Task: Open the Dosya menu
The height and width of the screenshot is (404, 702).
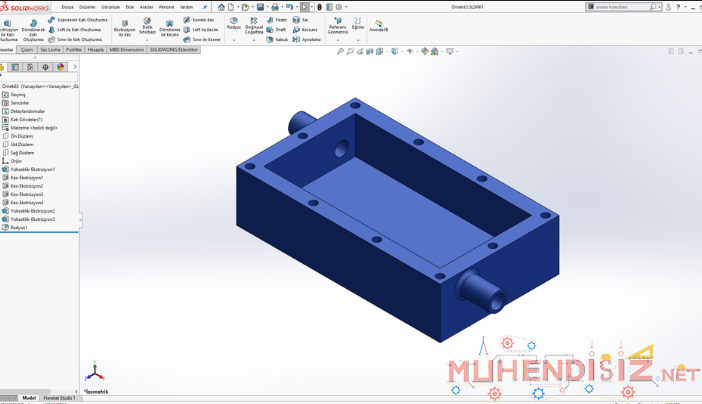Action: click(67, 6)
